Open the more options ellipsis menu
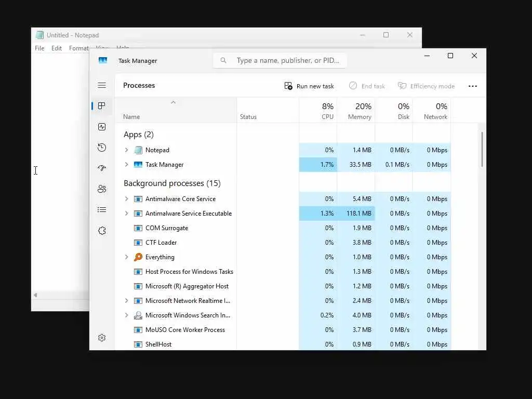 [473, 86]
